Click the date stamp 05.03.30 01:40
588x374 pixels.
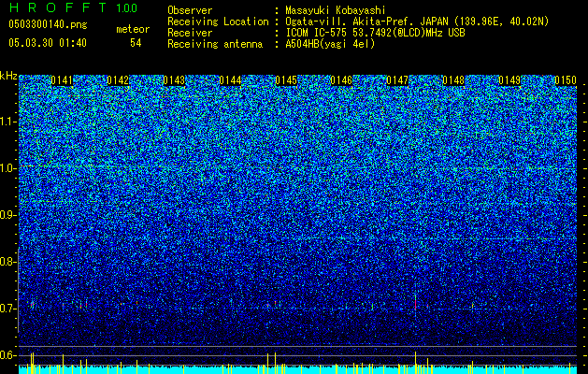(x=48, y=43)
